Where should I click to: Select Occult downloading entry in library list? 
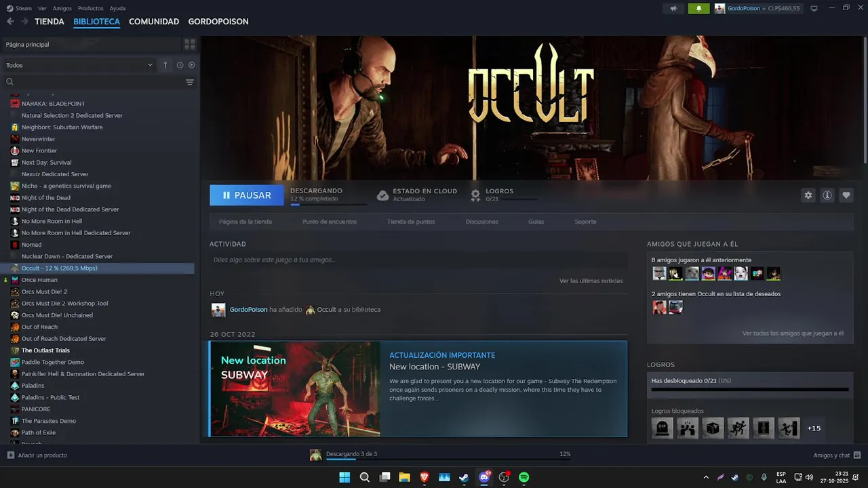click(97, 268)
